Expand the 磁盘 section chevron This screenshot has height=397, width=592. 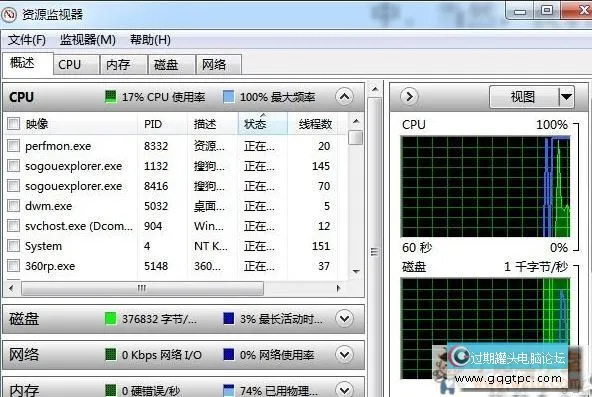coord(344,319)
